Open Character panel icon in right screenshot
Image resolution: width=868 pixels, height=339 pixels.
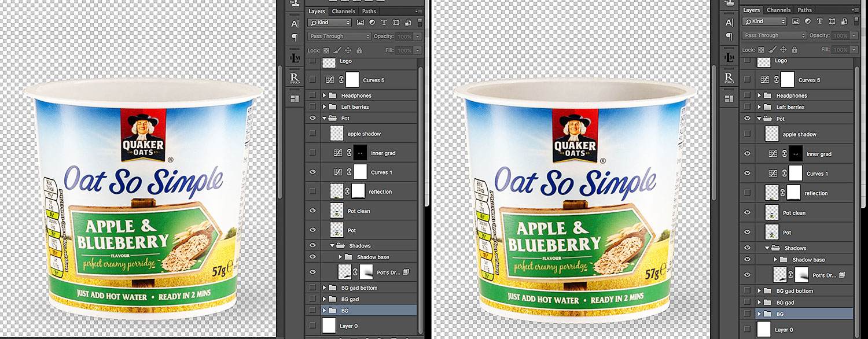(x=728, y=23)
